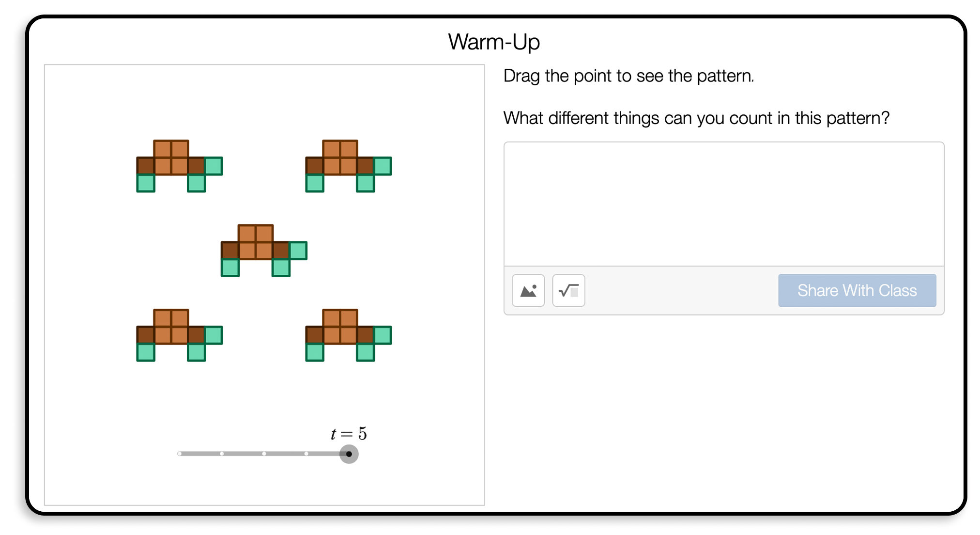Click the slider track between ticks one and two
980x535 pixels.
(x=200, y=454)
